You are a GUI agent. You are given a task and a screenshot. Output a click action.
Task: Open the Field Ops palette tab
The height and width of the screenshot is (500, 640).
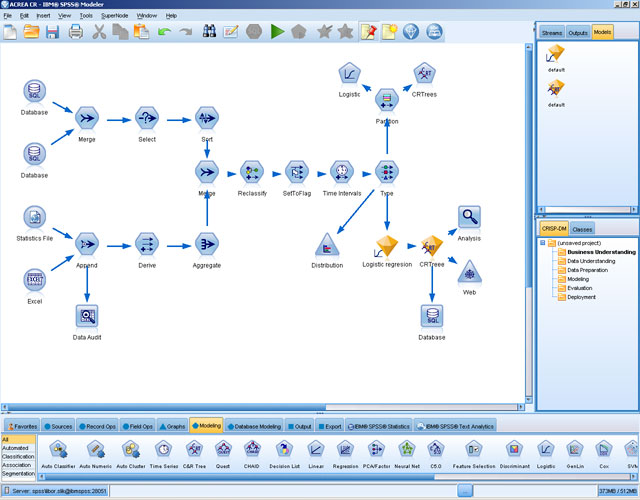[x=138, y=426]
